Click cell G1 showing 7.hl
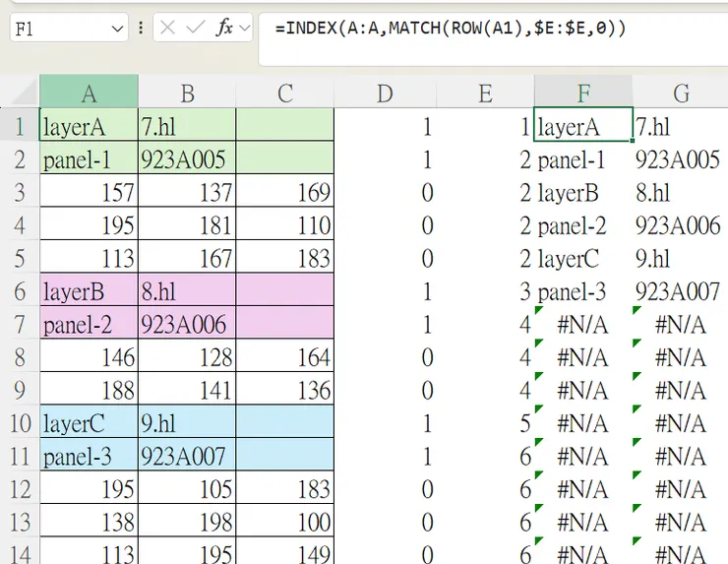Image resolution: width=728 pixels, height=564 pixels. (x=681, y=126)
